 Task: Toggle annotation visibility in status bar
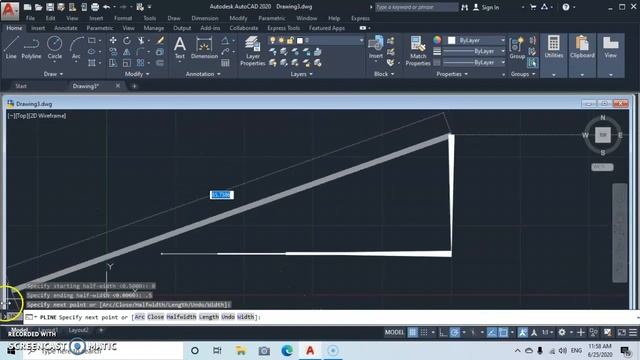[522, 332]
